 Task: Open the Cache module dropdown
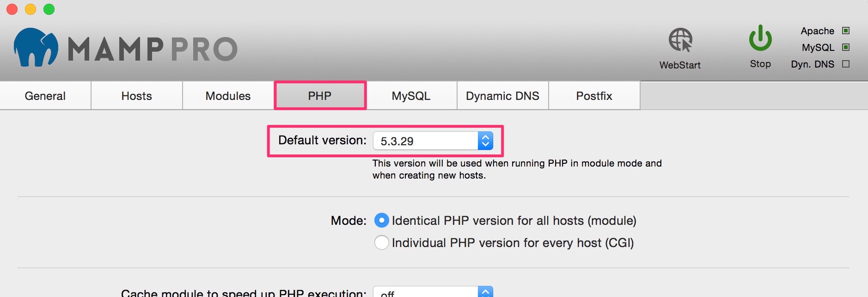433,292
